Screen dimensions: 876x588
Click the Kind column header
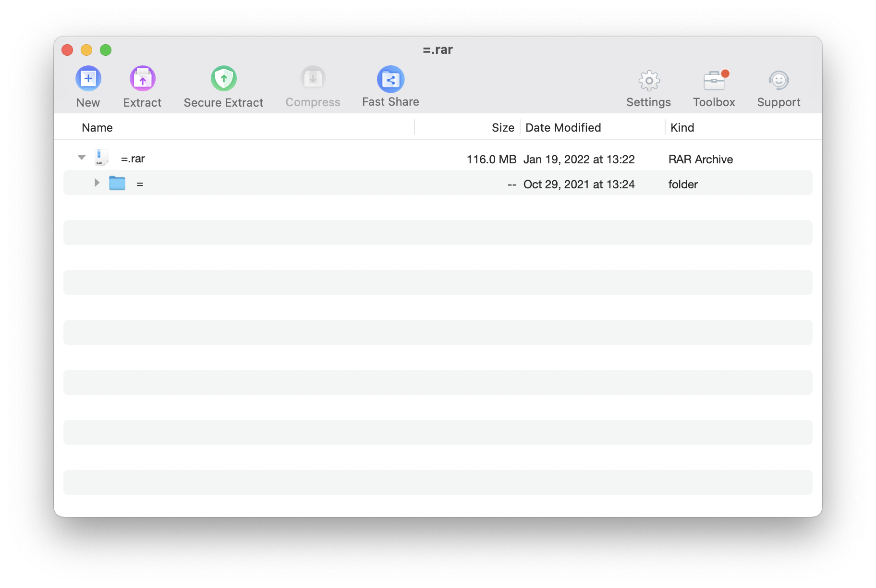[682, 127]
